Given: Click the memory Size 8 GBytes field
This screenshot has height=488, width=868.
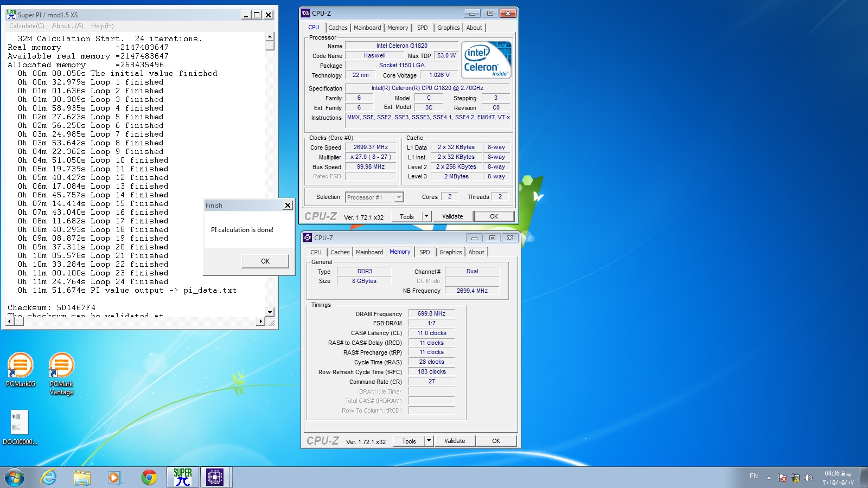Looking at the screenshot, I should point(364,281).
